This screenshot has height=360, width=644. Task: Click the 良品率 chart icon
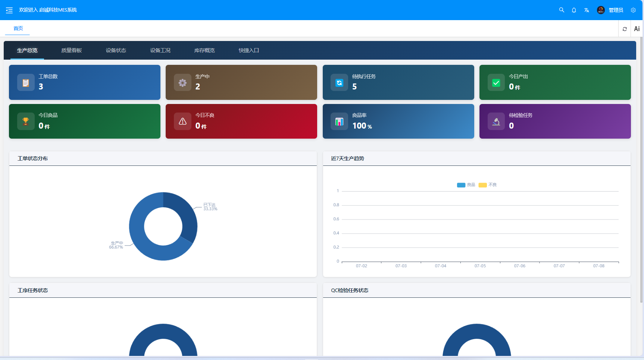pos(339,121)
